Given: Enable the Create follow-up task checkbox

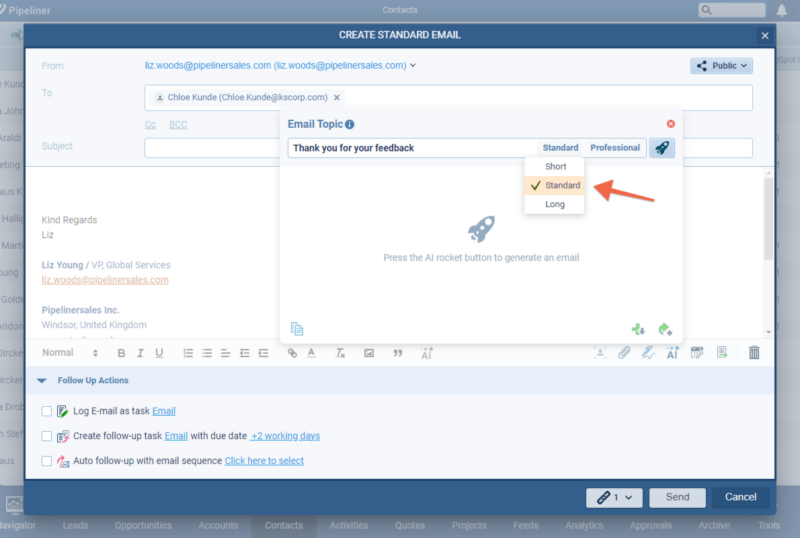Looking at the screenshot, I should tap(47, 436).
